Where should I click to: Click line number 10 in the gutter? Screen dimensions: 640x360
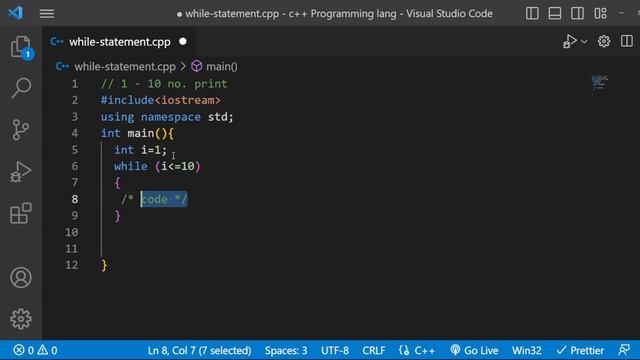pyautogui.click(x=71, y=232)
